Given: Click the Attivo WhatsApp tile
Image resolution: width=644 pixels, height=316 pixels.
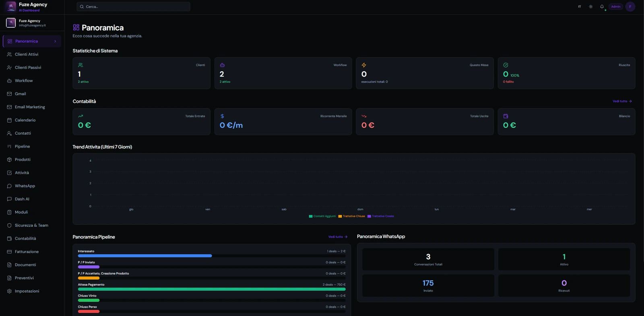Looking at the screenshot, I should 564,259.
